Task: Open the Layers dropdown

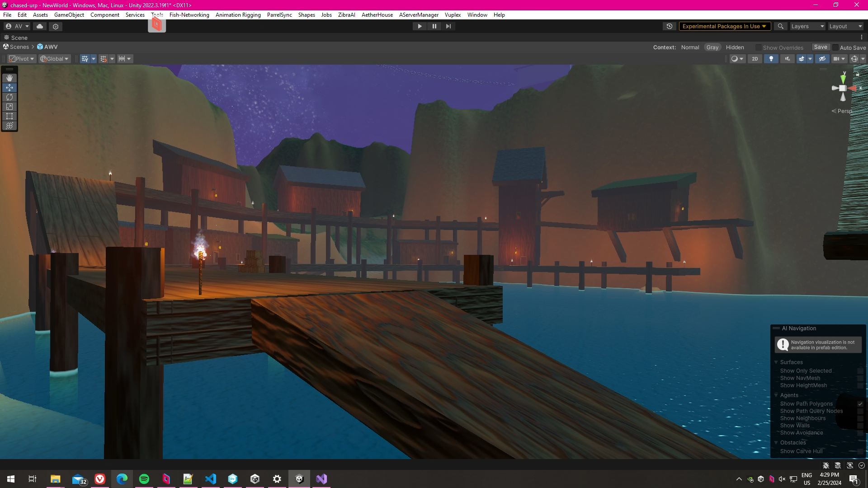Action: coord(807,26)
